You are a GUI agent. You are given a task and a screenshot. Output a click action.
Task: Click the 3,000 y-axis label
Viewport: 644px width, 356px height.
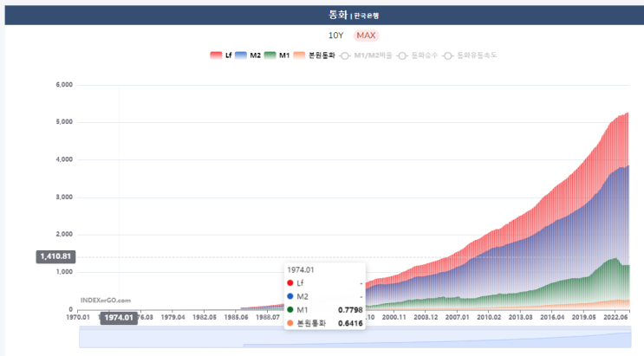64,197
